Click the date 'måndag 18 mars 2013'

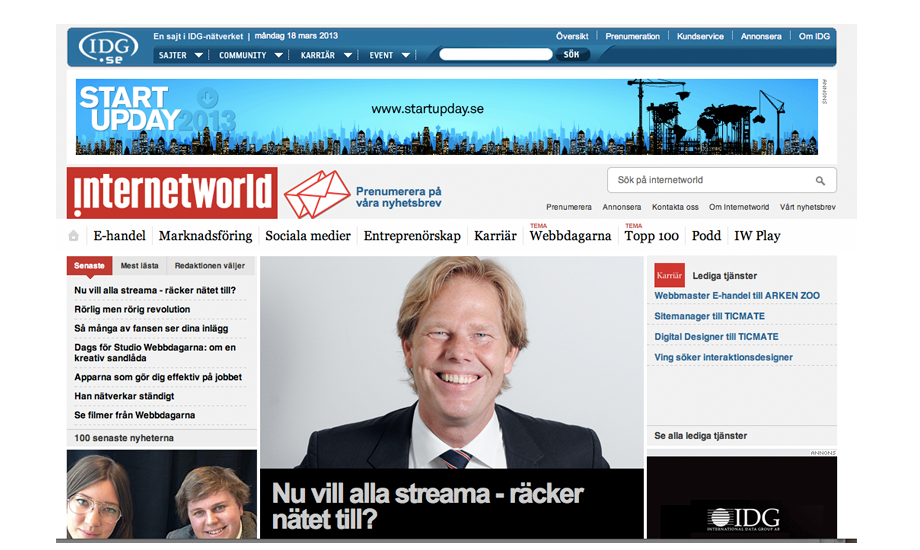point(296,36)
